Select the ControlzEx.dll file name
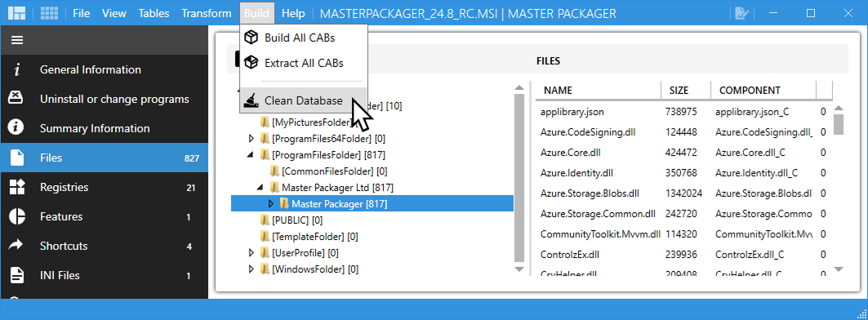Viewport: 868px width, 320px height. 570,255
